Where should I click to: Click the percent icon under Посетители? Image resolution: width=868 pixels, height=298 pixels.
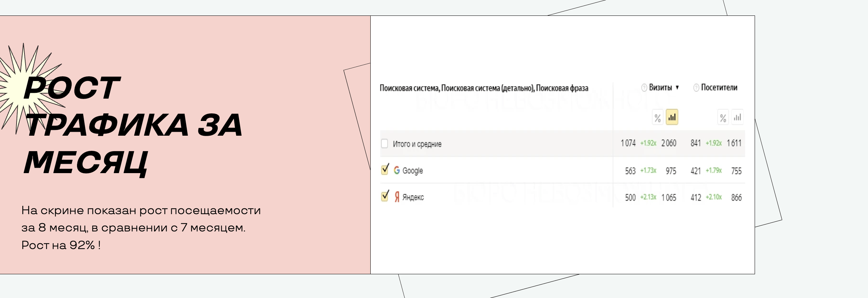pyautogui.click(x=723, y=118)
